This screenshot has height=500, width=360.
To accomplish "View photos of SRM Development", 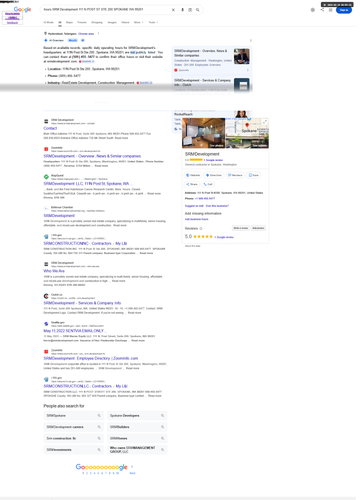I will 204,133.
